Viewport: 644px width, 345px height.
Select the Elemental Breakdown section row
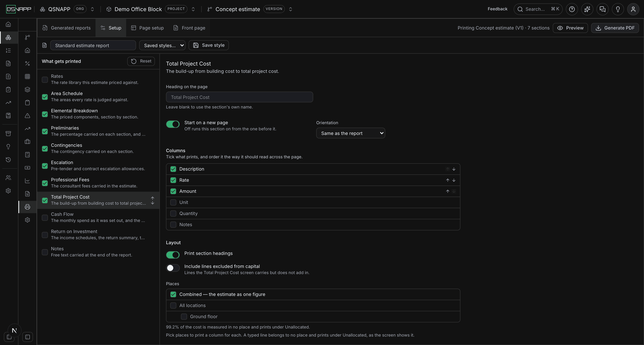[98, 114]
